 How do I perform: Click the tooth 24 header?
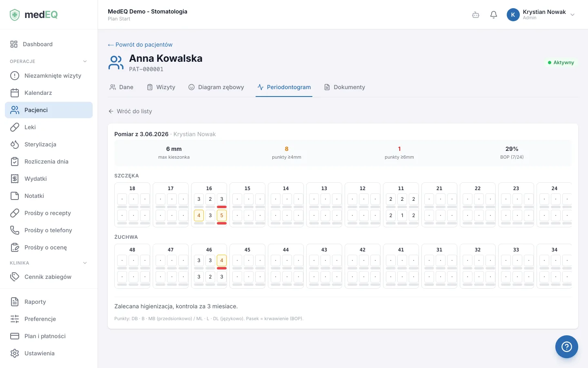pos(555,188)
